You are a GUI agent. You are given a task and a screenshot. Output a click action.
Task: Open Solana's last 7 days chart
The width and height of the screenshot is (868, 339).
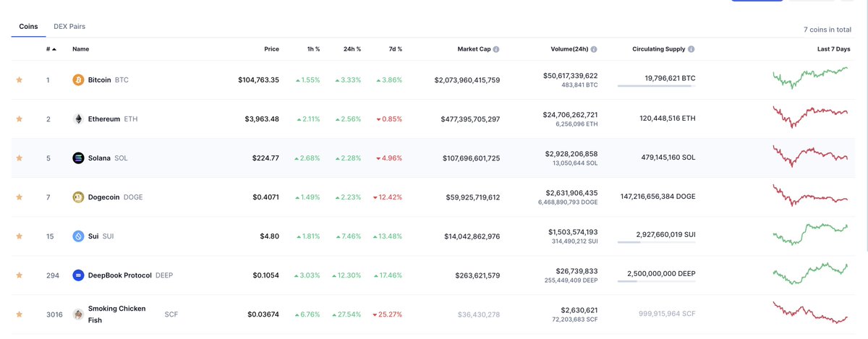tap(810, 155)
